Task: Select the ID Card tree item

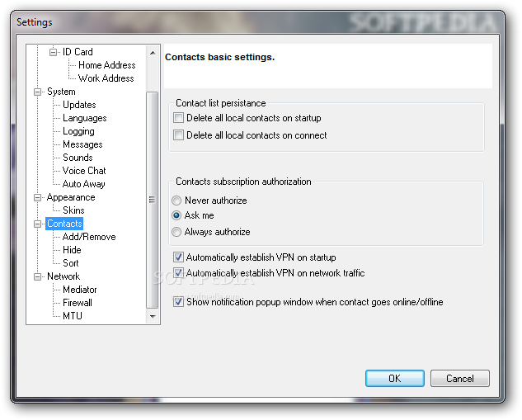Action: pyautogui.click(x=78, y=52)
